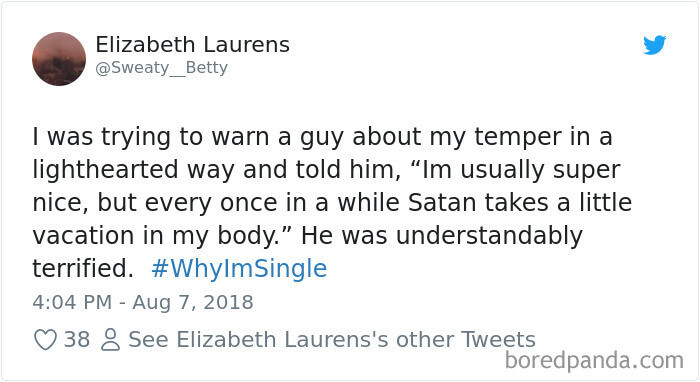Click the word 'terrified.' in the tweet
This screenshot has height=382, width=700.
(x=83, y=269)
